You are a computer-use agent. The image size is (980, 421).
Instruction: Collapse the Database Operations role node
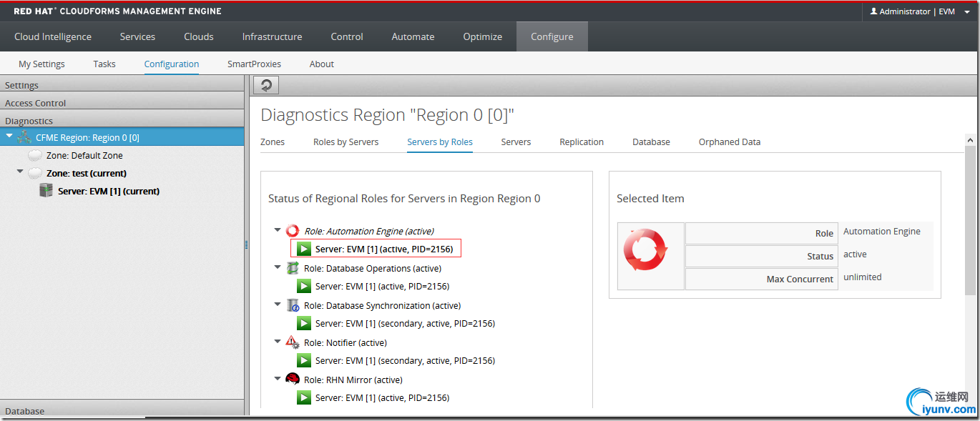(x=278, y=267)
